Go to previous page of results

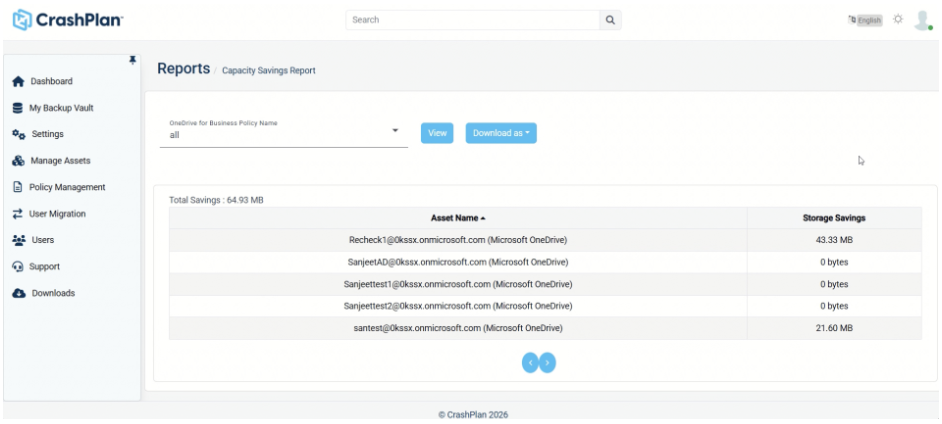coord(530,363)
